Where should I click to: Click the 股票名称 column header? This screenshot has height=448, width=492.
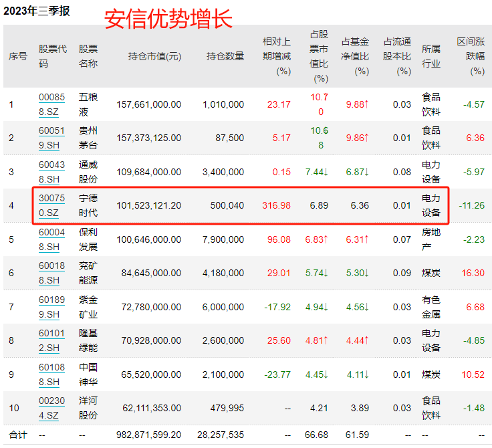pos(88,57)
